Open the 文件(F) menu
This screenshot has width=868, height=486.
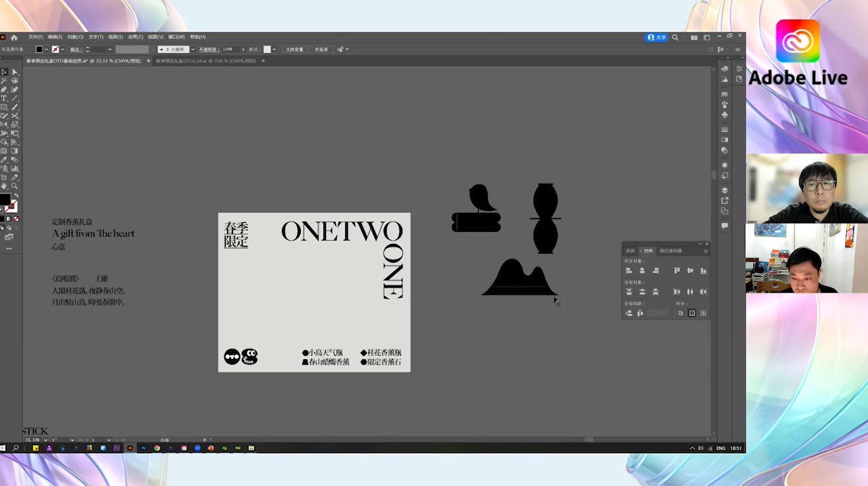point(36,37)
